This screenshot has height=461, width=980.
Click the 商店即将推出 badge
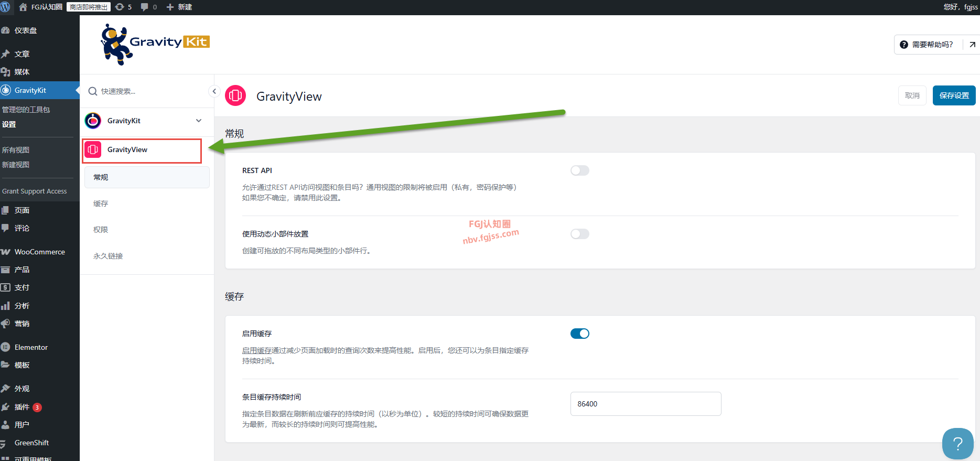pos(89,7)
